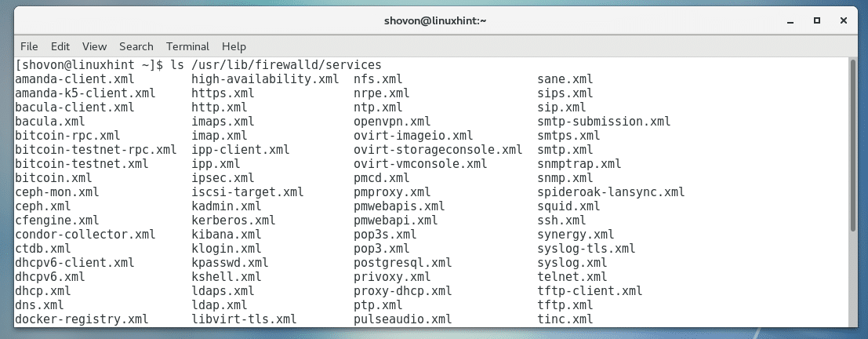Screen dimensions: 868x339
Task: Click on docker-registry.xml in the output
Action: pos(82,319)
